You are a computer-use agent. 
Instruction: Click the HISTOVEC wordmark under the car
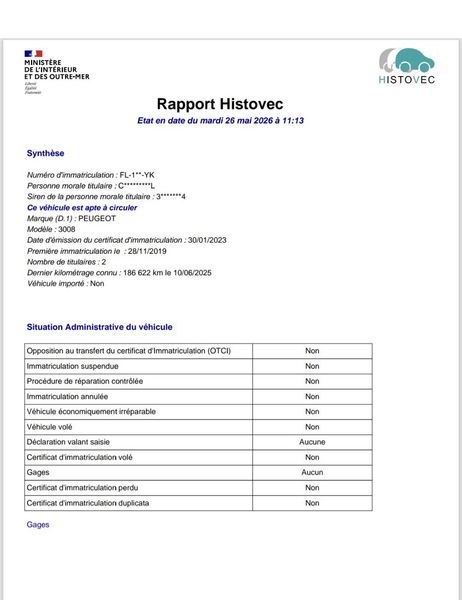[x=407, y=80]
